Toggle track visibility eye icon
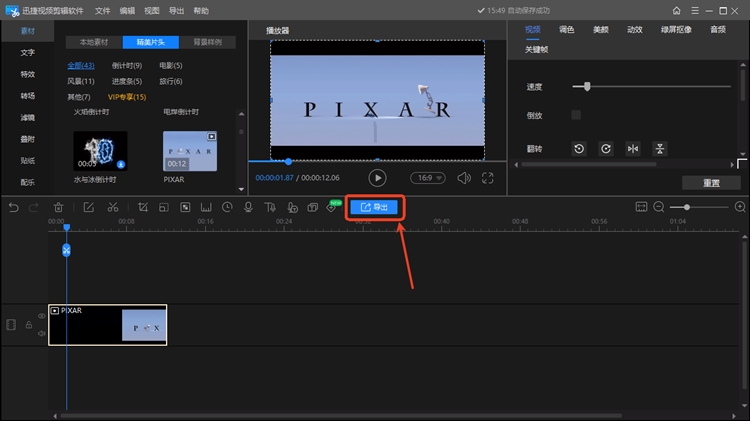The width and height of the screenshot is (750, 421). pyautogui.click(x=42, y=316)
